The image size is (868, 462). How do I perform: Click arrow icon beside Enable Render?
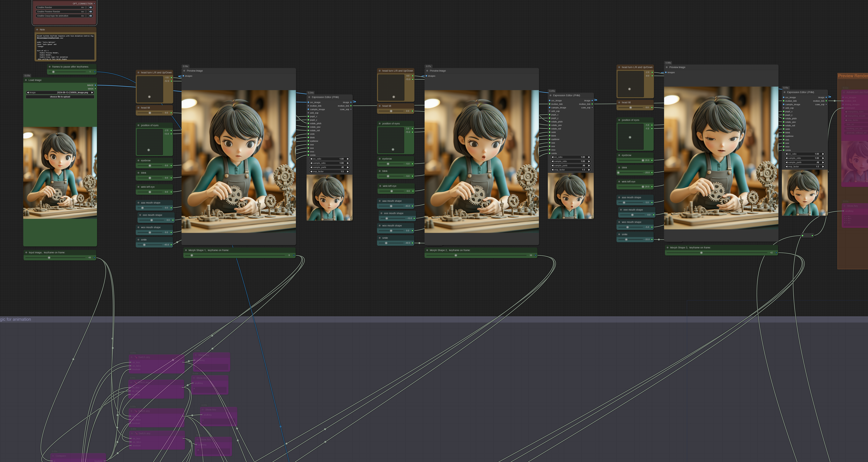(x=91, y=7)
